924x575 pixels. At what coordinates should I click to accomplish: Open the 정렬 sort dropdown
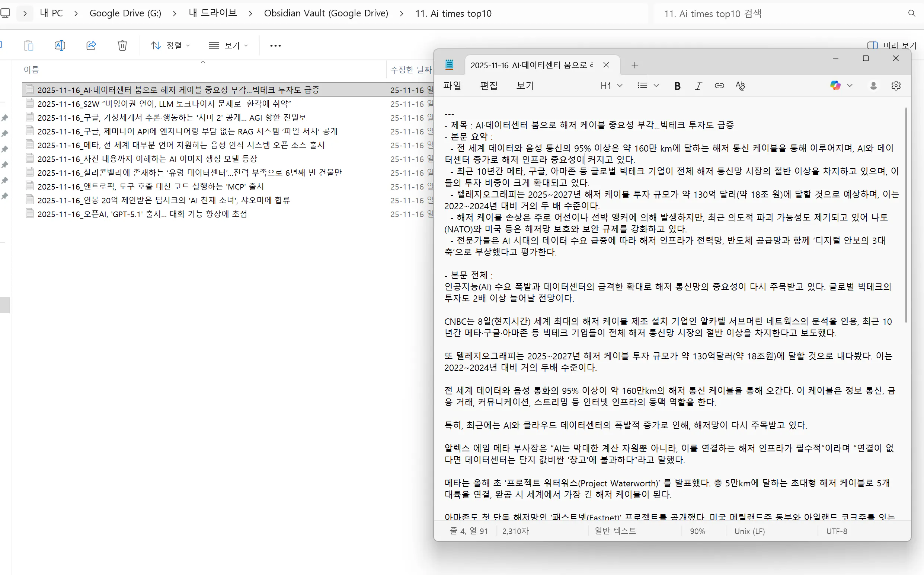coord(170,46)
